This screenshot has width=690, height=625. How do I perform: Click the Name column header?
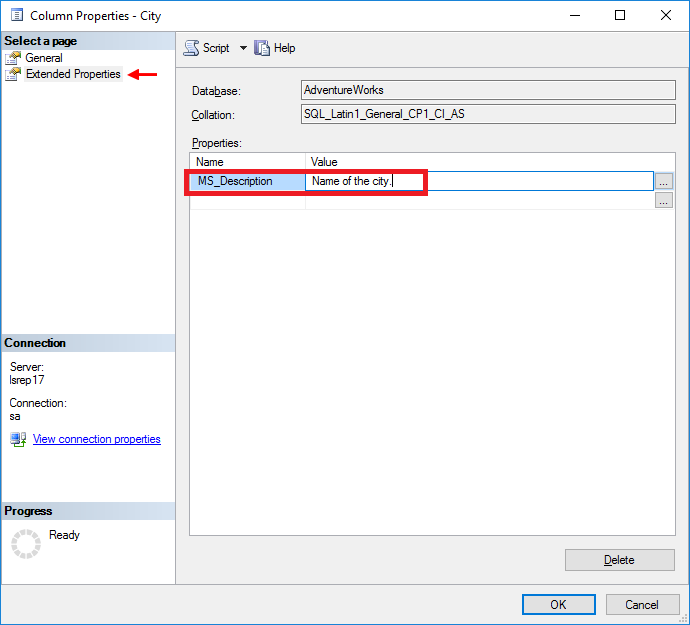pos(247,161)
